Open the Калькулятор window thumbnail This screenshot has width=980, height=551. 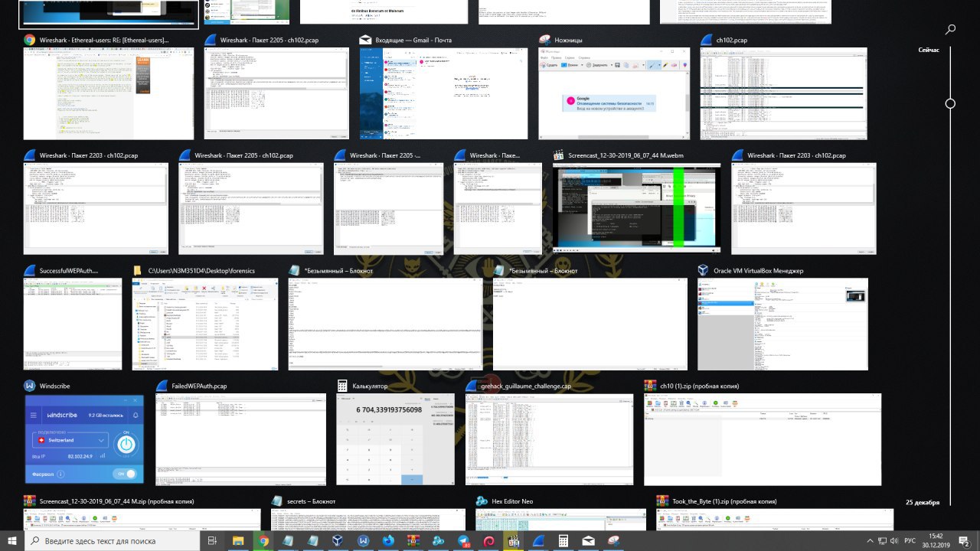tap(396, 439)
